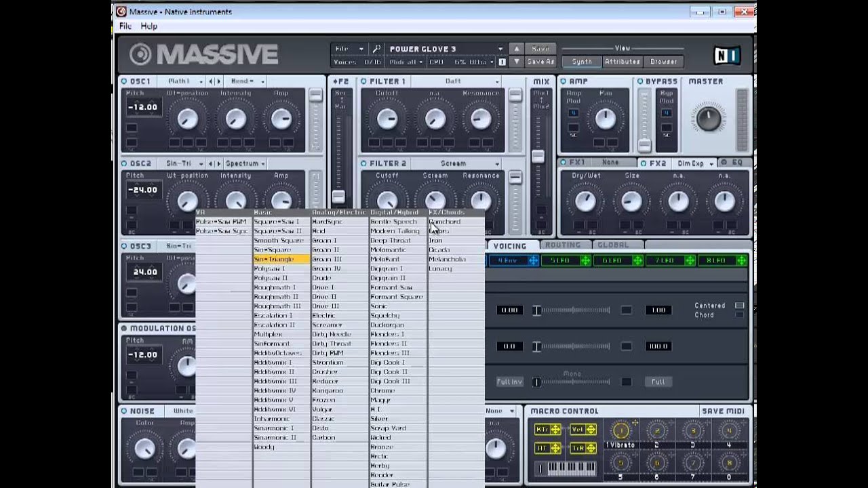Viewport: 868px width, 488px height.
Task: Open the Attributes view
Action: [x=622, y=62]
